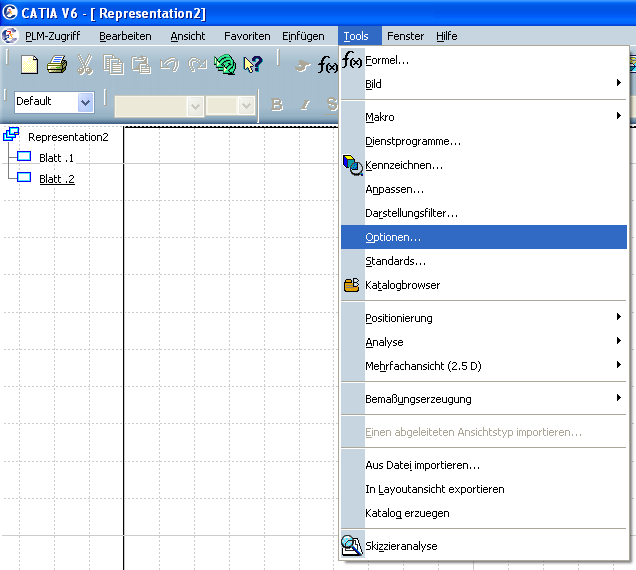Click the Print icon in the toolbar
This screenshot has width=636, height=570.
57,65
